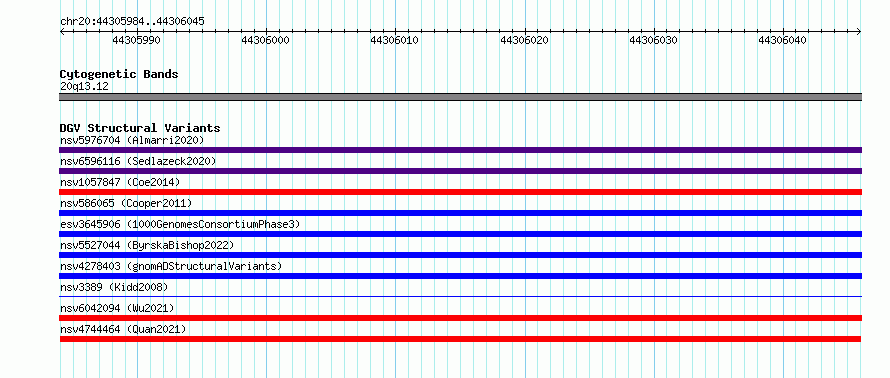Click ruler position label 44306030
The height and width of the screenshot is (378, 890).
coord(654,40)
